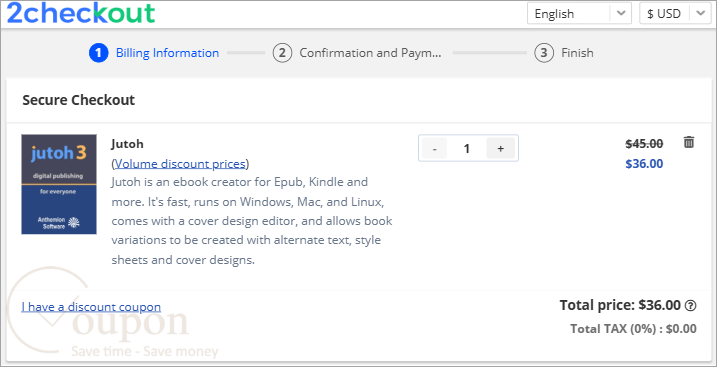
Task: Click the Total TAX (0%) text
Action: tap(633, 329)
